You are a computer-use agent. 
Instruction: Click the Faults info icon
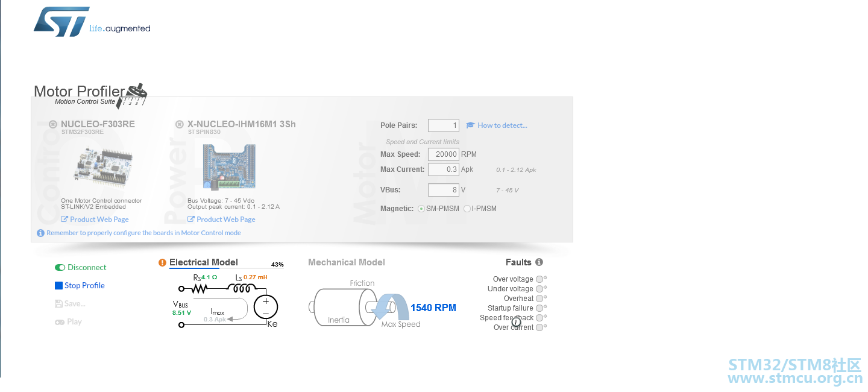539,262
